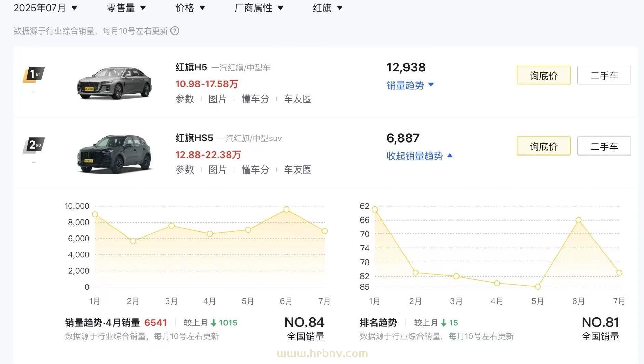Open 懂车分 link for 红旗H5
The image size is (644, 364).
click(255, 99)
